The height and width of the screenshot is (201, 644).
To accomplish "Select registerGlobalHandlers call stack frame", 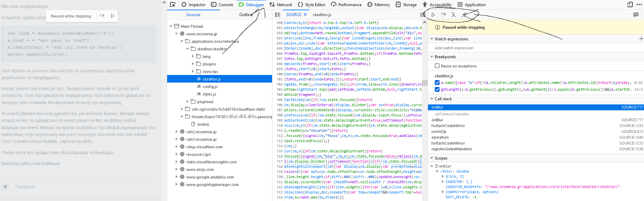I will [x=536, y=149].
